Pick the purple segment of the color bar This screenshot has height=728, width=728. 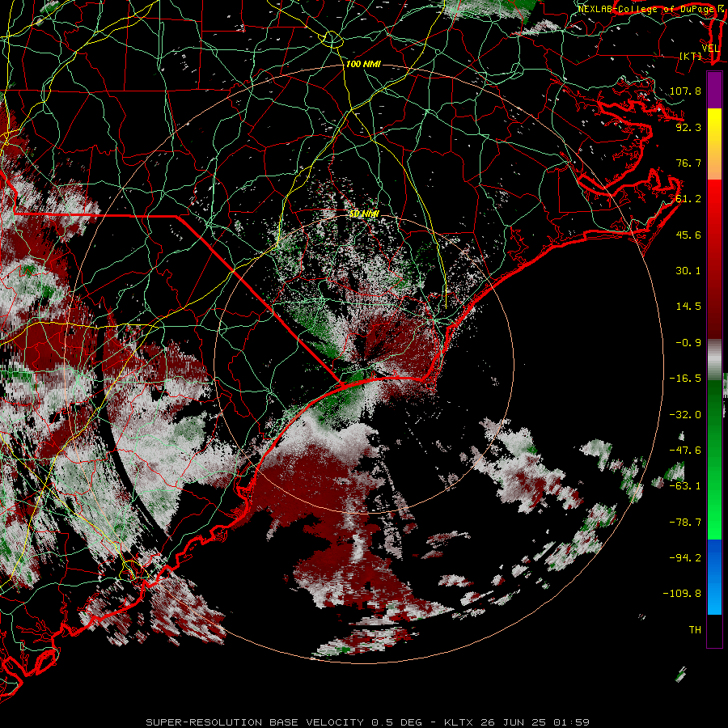click(714, 90)
